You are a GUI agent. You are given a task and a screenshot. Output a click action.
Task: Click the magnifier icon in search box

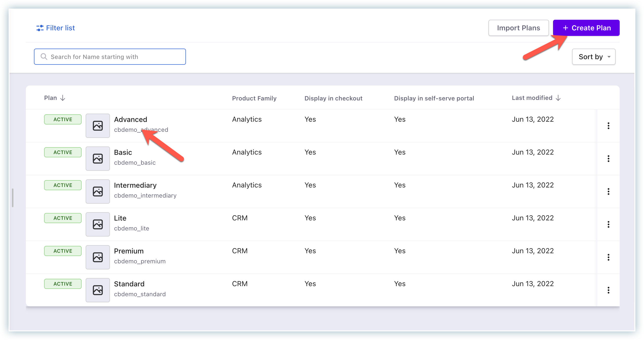(44, 57)
